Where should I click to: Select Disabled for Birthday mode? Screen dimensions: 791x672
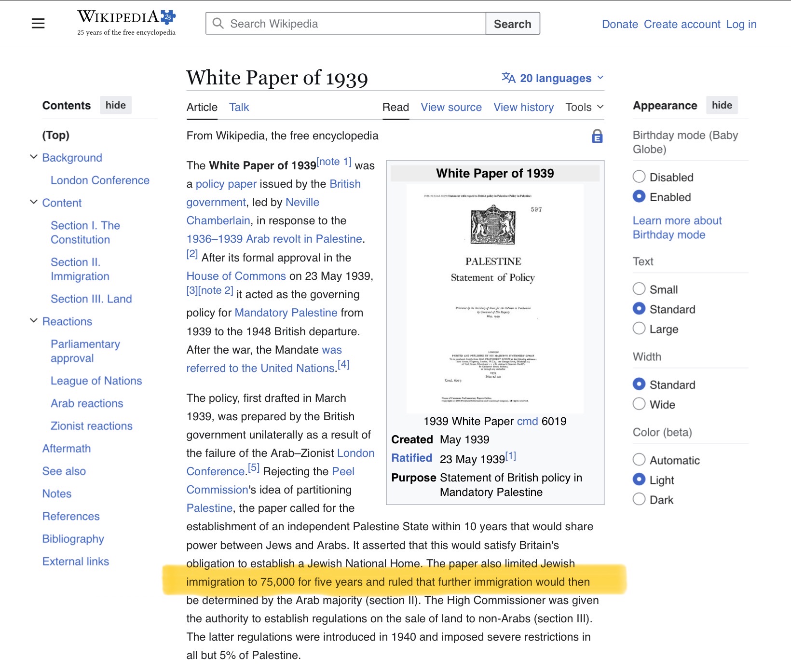point(639,177)
